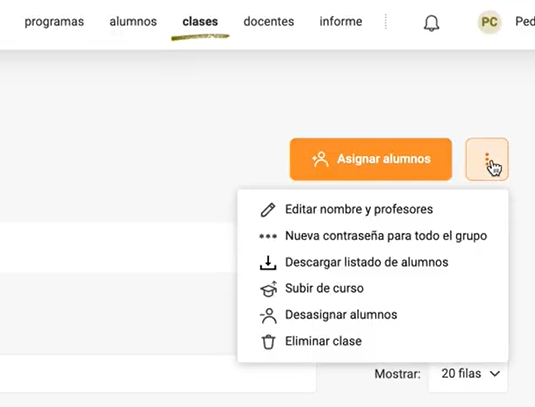This screenshot has height=407, width=535.
Task: Click the download tray icon
Action: click(268, 263)
